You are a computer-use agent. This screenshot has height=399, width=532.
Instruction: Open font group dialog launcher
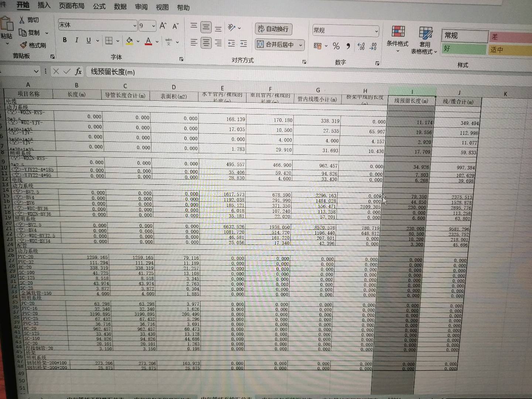coord(181,59)
